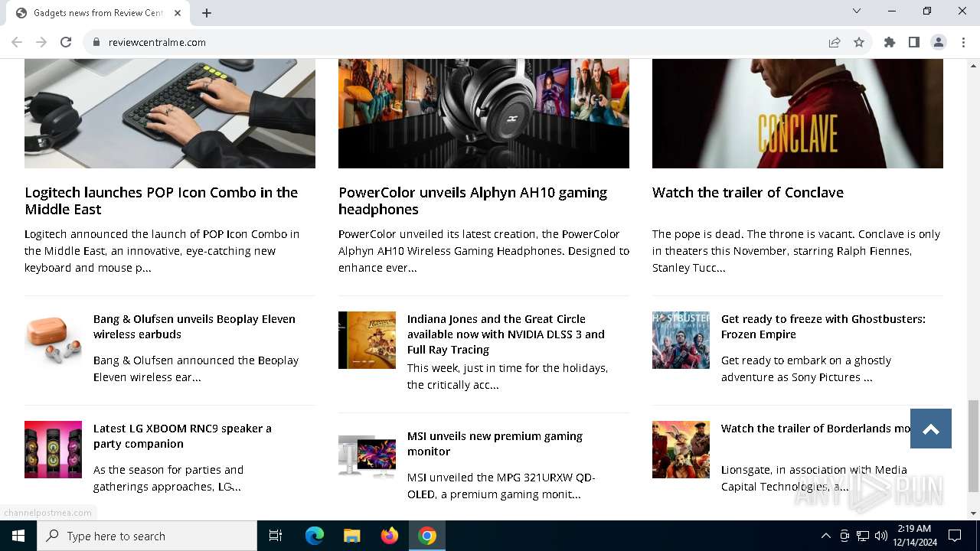
Task: Click "Logitech announced the launch" summary text
Action: [162, 251]
